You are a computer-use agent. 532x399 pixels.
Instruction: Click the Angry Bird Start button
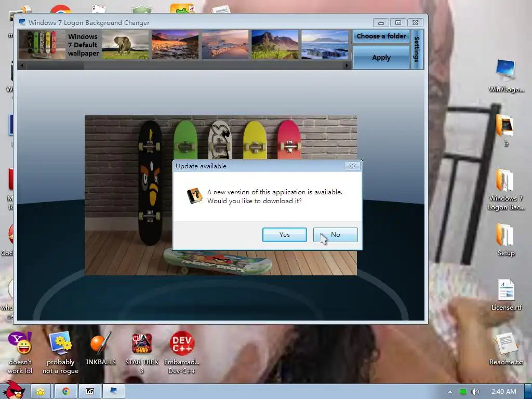tap(14, 390)
